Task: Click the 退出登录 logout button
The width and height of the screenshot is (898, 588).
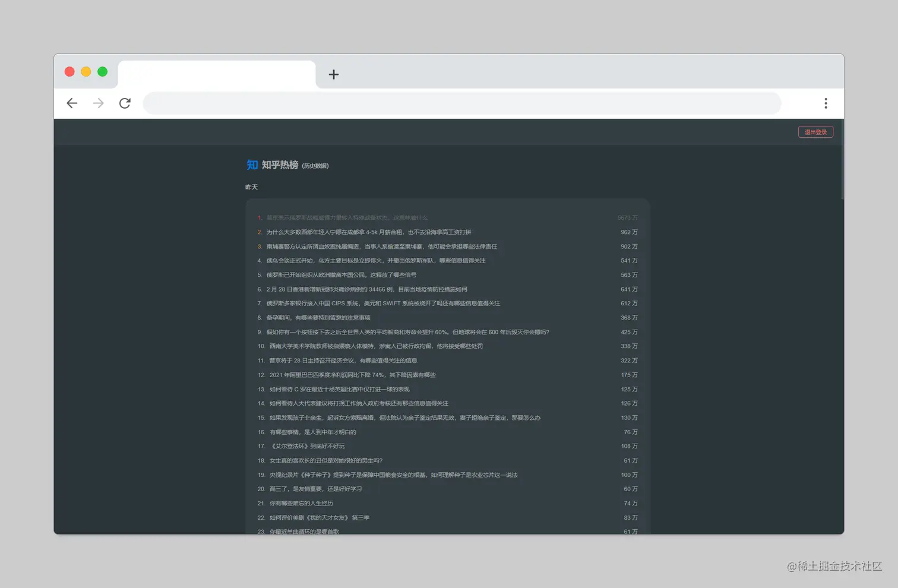Action: point(815,131)
